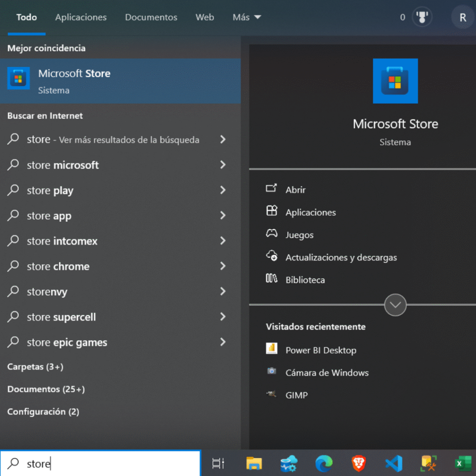Switch to the Web tab
This screenshot has width=476, height=476.
[x=205, y=17]
